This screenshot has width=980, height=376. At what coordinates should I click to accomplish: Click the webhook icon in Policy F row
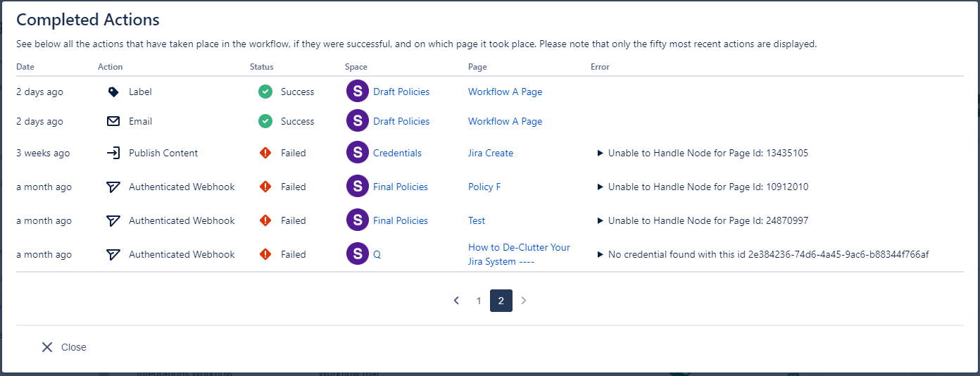point(113,187)
